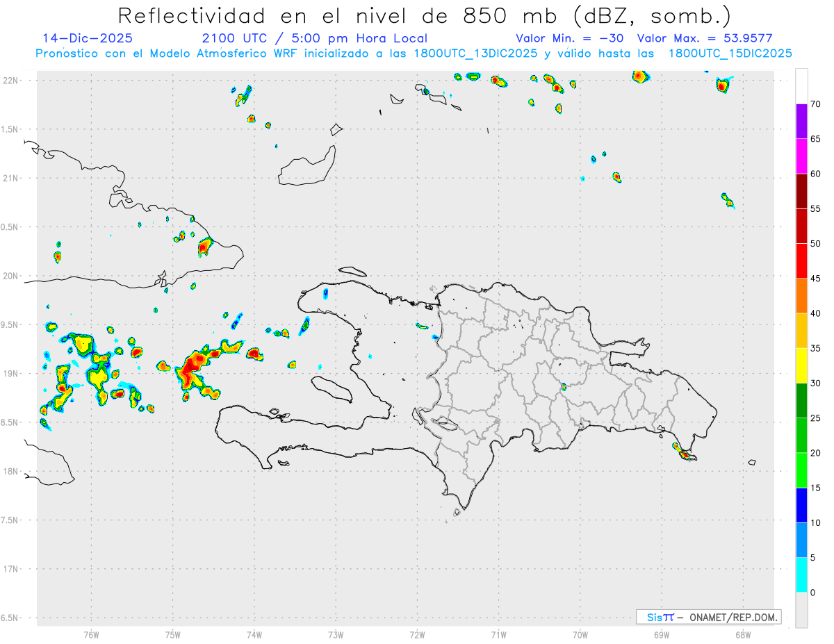Pick the pure yellow 30-35 dBZ band
This screenshot has width=834, height=644.
click(801, 365)
